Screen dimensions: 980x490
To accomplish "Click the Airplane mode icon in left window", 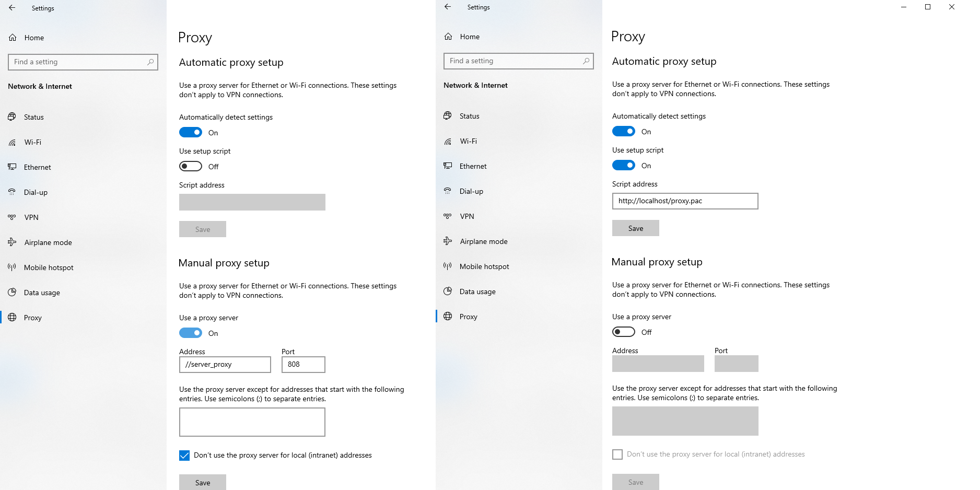I will point(12,242).
